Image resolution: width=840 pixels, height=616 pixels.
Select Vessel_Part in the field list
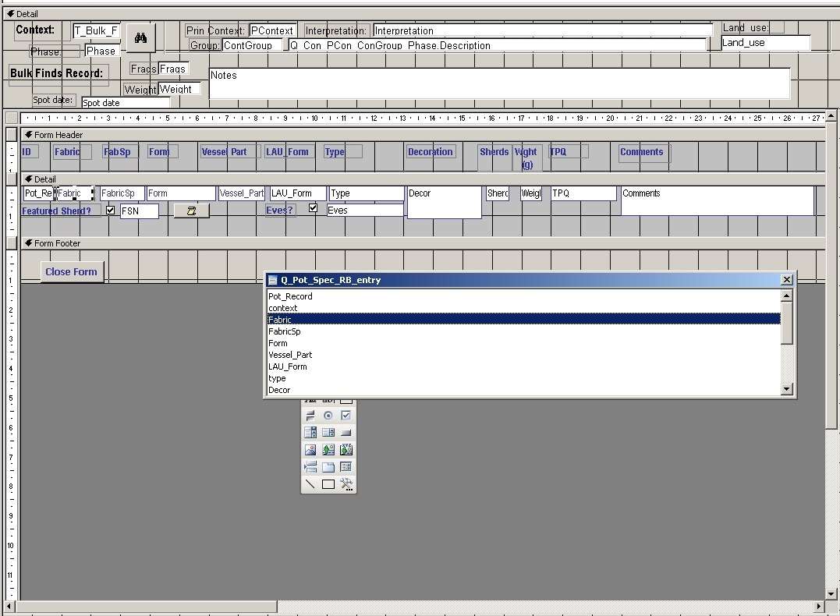tap(523, 355)
